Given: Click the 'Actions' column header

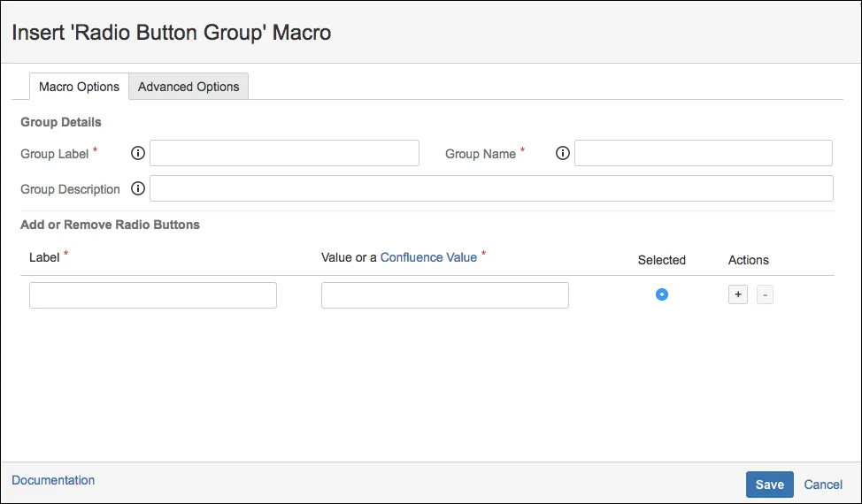Looking at the screenshot, I should click(748, 260).
